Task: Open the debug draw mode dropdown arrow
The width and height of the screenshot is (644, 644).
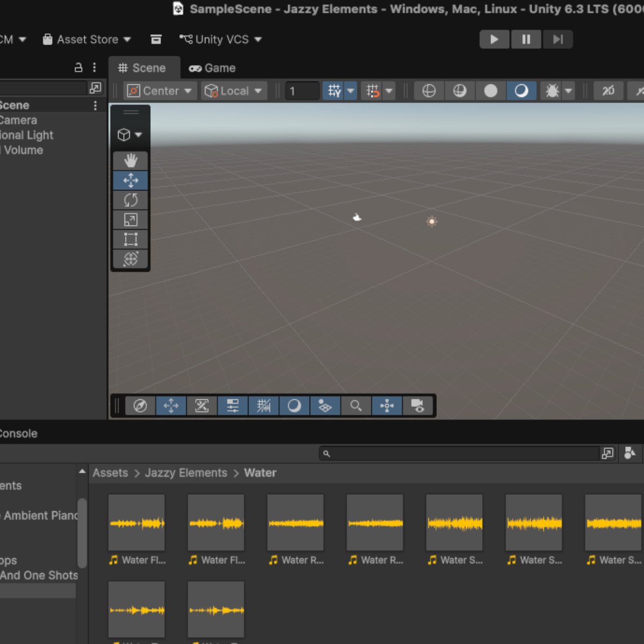Action: (568, 91)
